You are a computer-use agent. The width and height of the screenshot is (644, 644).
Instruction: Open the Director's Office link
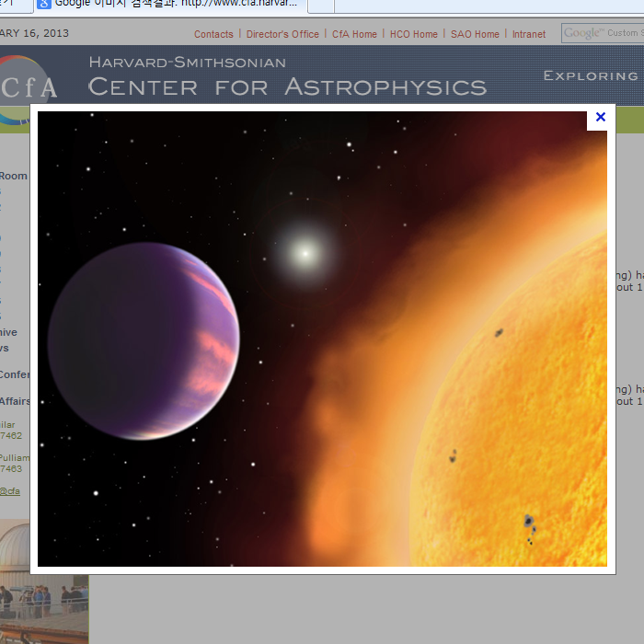coord(282,34)
